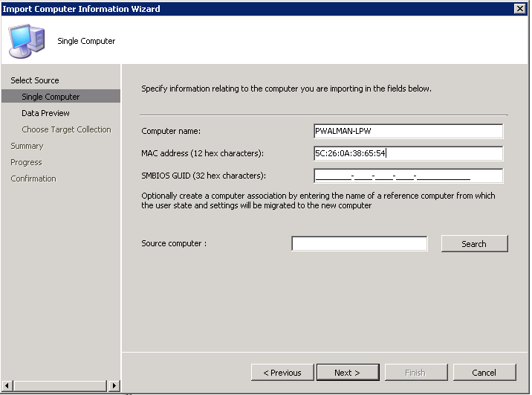Viewport: 532px width, 395px height.
Task: Go to the Summary step
Action: pos(27,146)
